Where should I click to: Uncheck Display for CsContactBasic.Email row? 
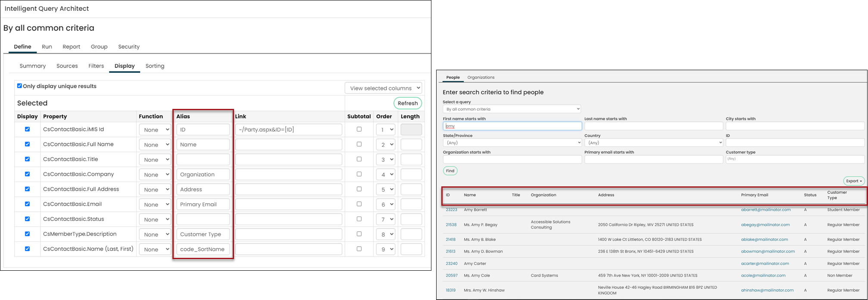27,204
